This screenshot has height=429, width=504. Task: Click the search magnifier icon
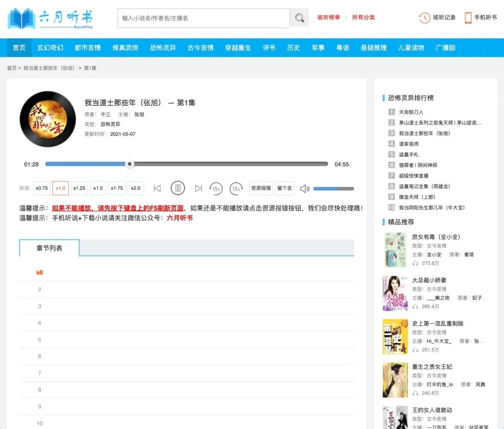coord(299,18)
